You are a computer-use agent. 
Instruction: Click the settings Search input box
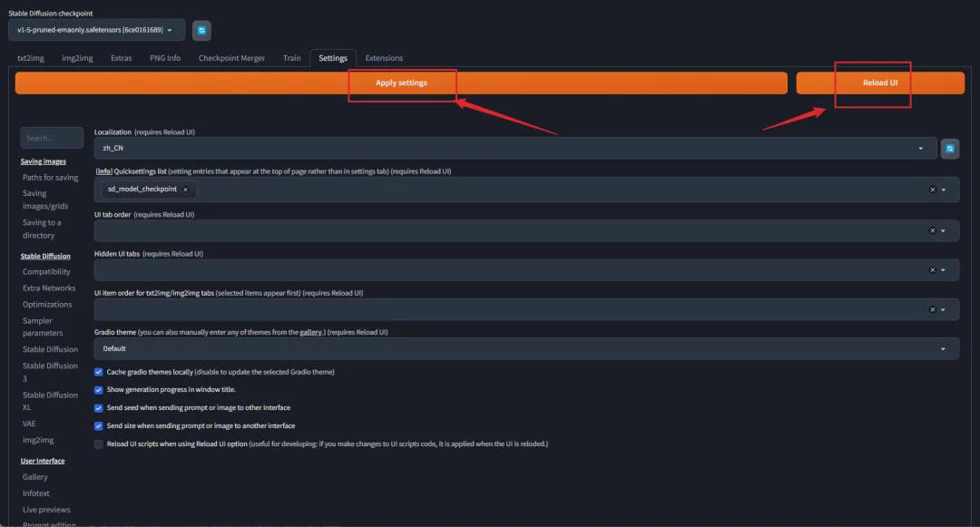[52, 138]
